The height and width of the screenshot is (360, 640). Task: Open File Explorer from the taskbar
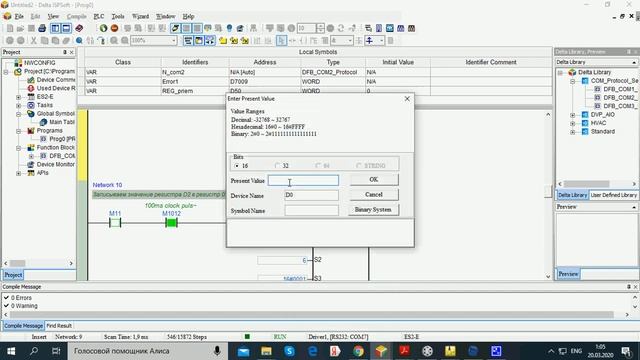(x=266, y=351)
